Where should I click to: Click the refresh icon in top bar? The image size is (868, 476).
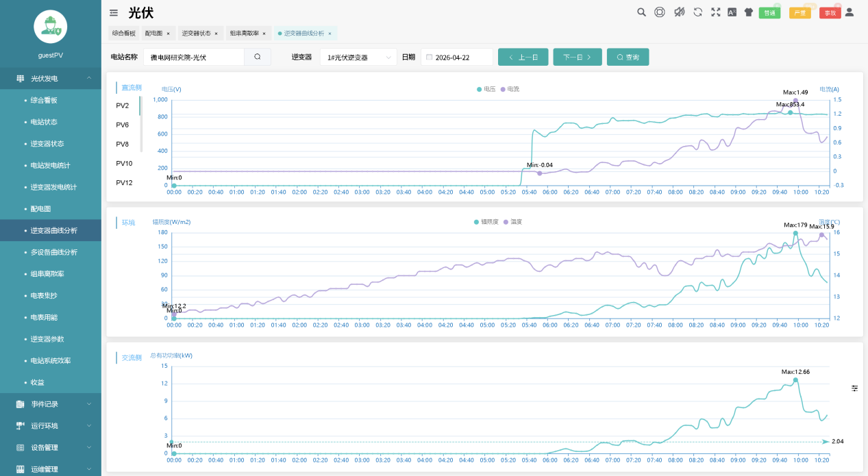pyautogui.click(x=697, y=12)
